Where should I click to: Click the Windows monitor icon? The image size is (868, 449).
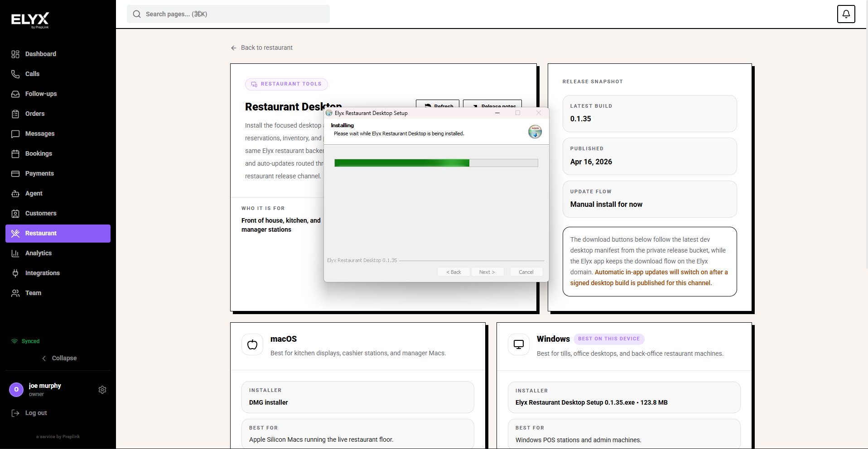pos(519,345)
